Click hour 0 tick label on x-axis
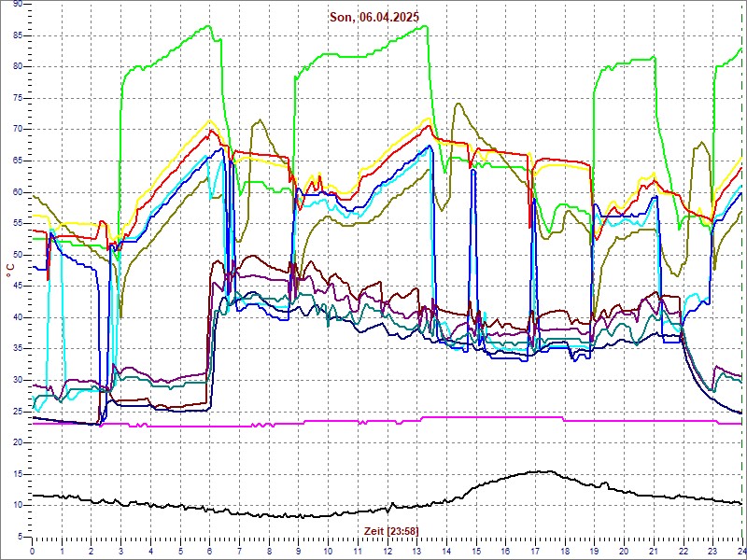 pos(33,550)
